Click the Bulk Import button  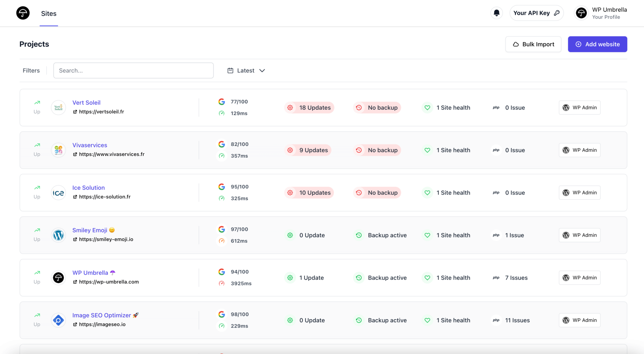533,44
